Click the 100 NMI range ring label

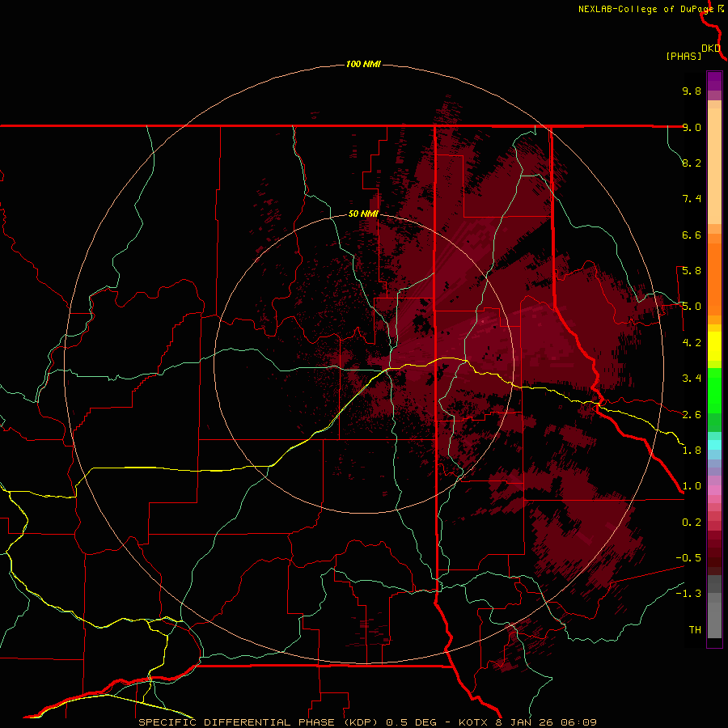tap(363, 64)
